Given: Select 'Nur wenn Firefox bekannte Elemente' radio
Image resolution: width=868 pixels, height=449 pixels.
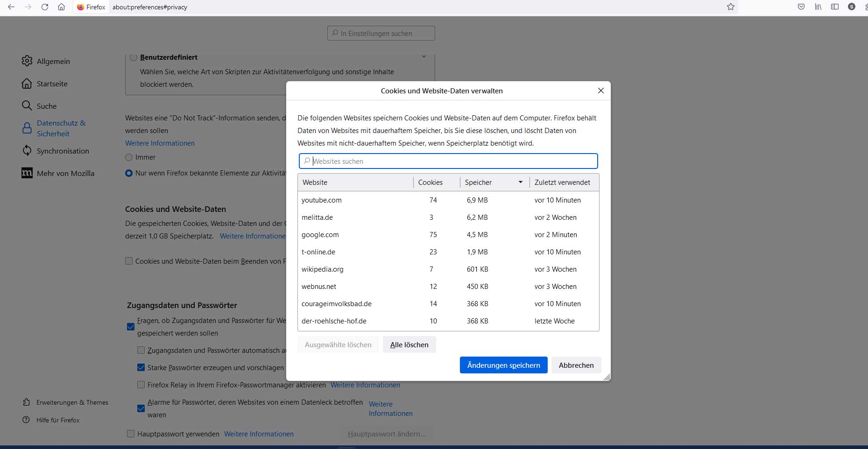Looking at the screenshot, I should click(x=129, y=173).
